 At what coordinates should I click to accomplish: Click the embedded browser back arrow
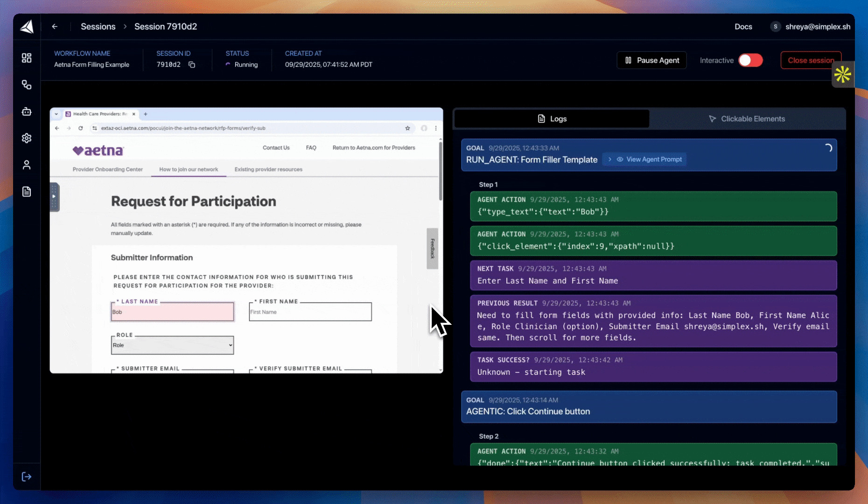[x=57, y=128]
